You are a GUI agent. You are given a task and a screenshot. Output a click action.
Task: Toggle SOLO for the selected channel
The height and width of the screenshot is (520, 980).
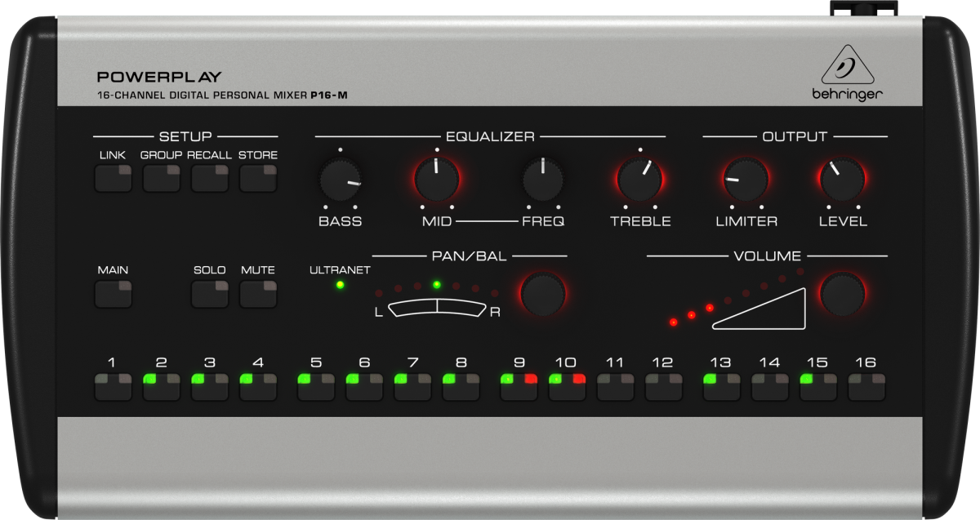210,294
